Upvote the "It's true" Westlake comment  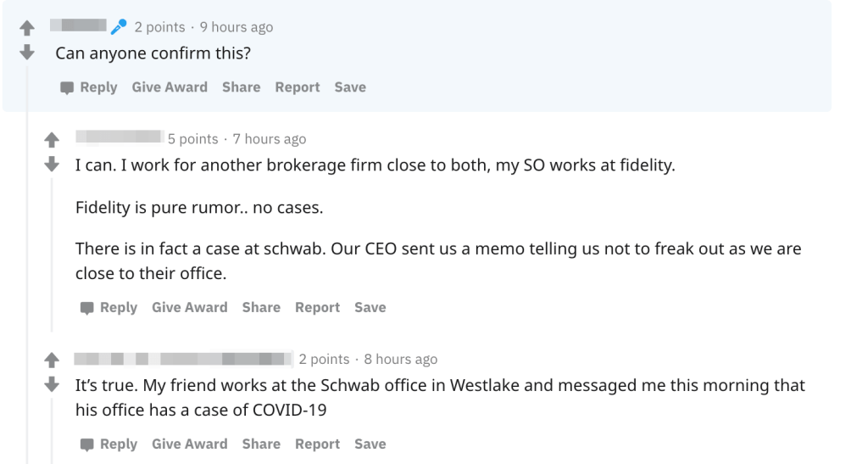pyautogui.click(x=51, y=360)
